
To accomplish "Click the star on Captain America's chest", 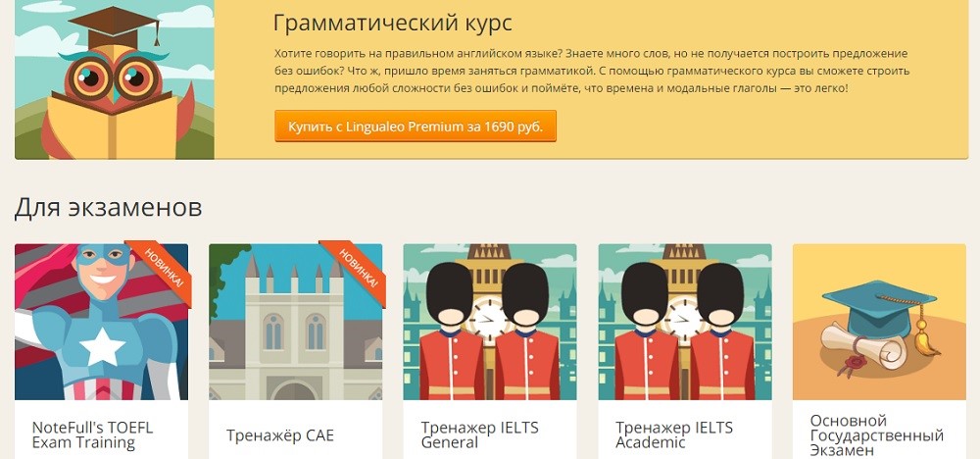I will click(103, 346).
